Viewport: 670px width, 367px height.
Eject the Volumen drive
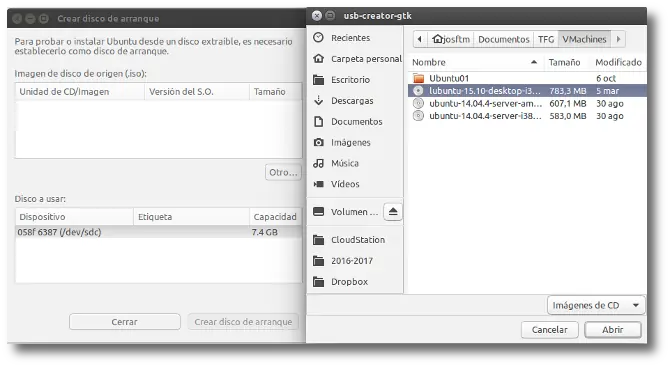pos(393,211)
